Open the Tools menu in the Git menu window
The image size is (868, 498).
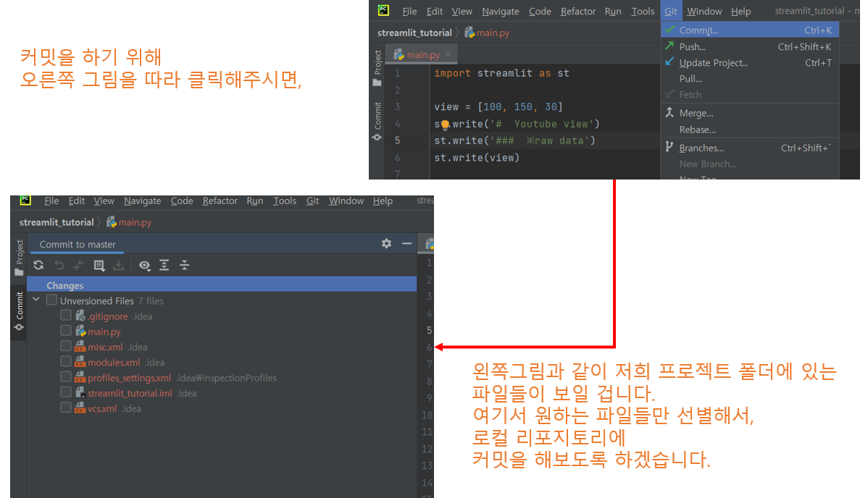643,11
